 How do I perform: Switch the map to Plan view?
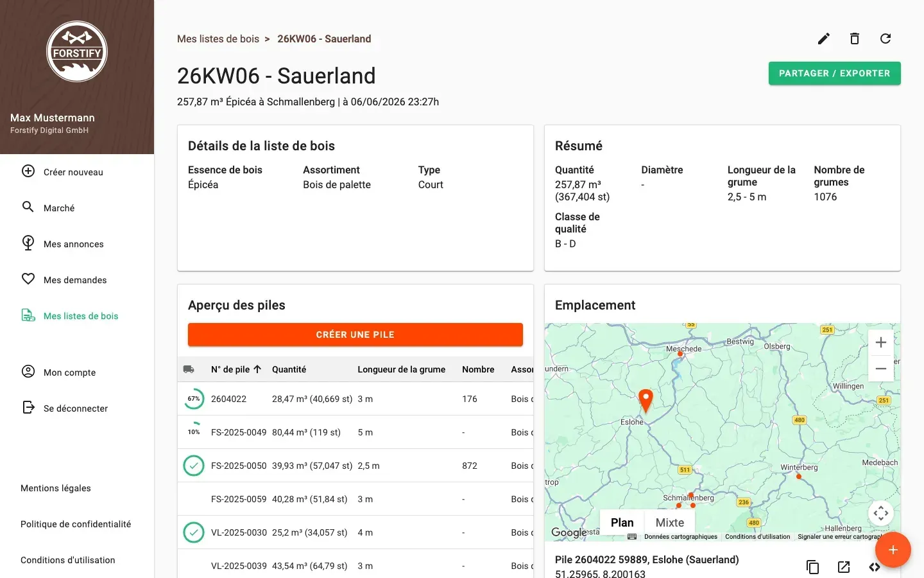(622, 523)
